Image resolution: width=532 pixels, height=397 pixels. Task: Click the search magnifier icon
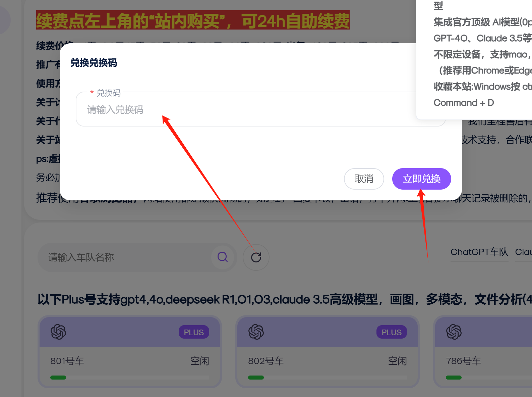point(223,257)
